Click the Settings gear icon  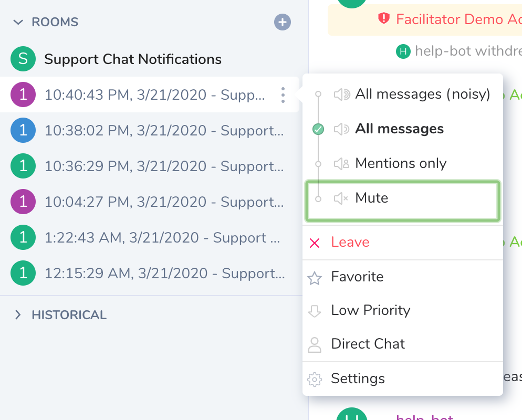click(x=315, y=379)
